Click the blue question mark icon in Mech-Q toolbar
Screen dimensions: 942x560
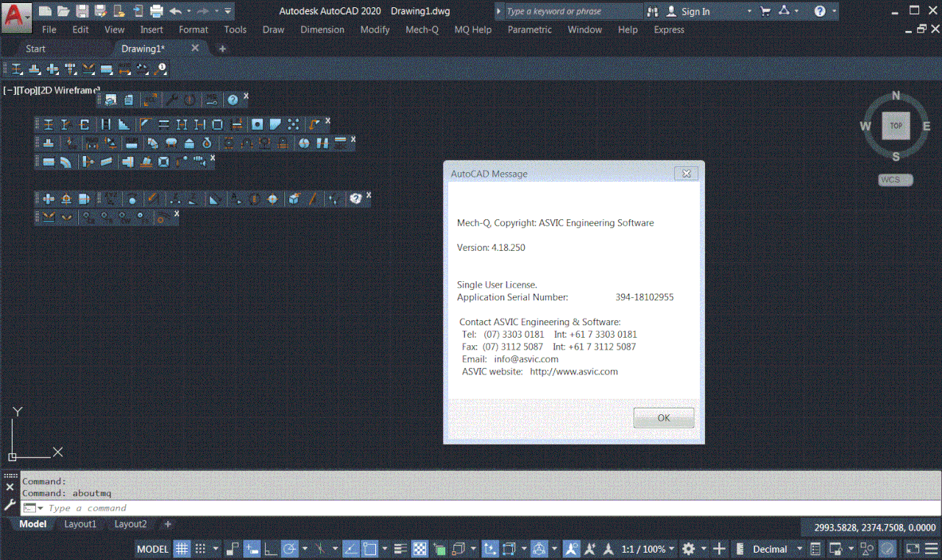point(233,99)
